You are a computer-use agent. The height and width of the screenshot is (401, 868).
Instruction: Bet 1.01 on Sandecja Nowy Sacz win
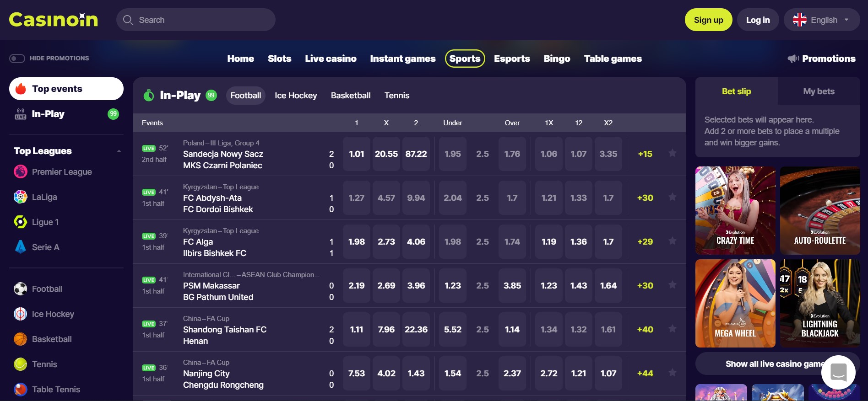pyautogui.click(x=357, y=154)
